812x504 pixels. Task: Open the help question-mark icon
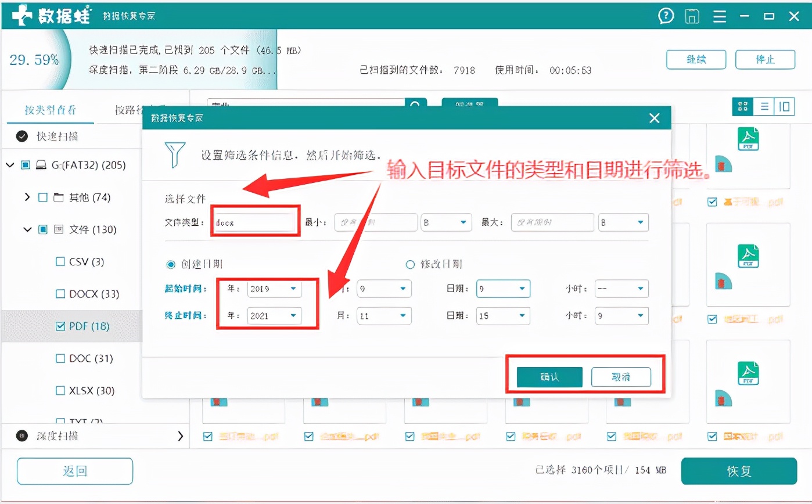(x=666, y=16)
